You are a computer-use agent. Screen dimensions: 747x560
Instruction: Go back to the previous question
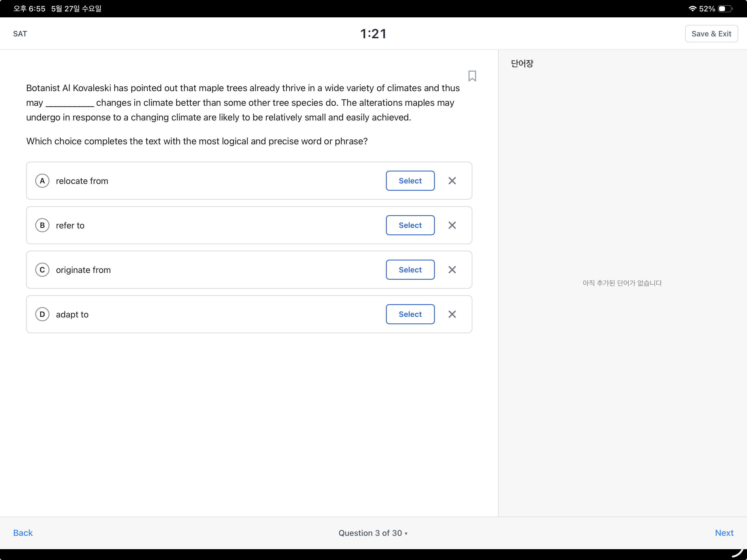[23, 533]
